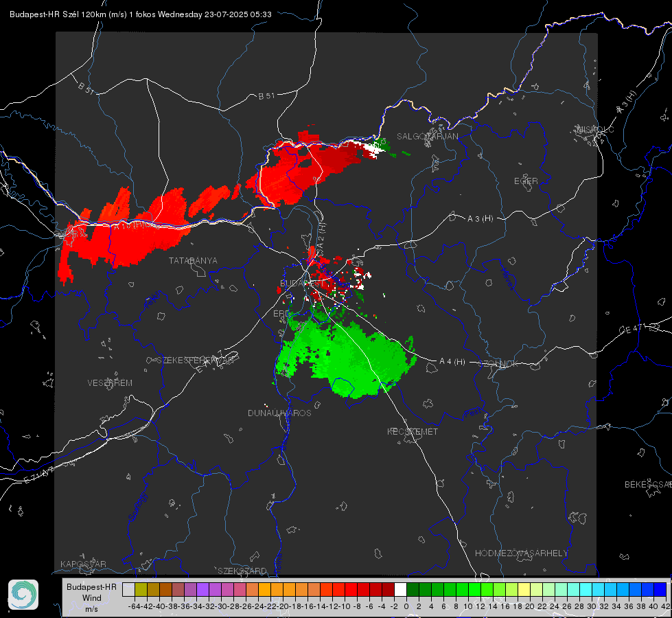
Task: Click the SALGÓTARJÁN city label
Action: tap(427, 137)
